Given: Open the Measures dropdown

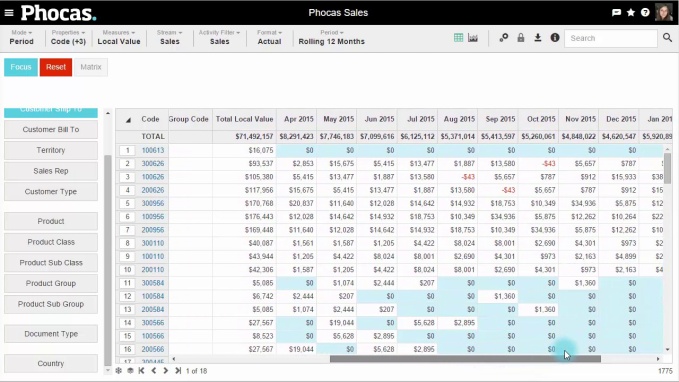Looking at the screenshot, I should 119,37.
